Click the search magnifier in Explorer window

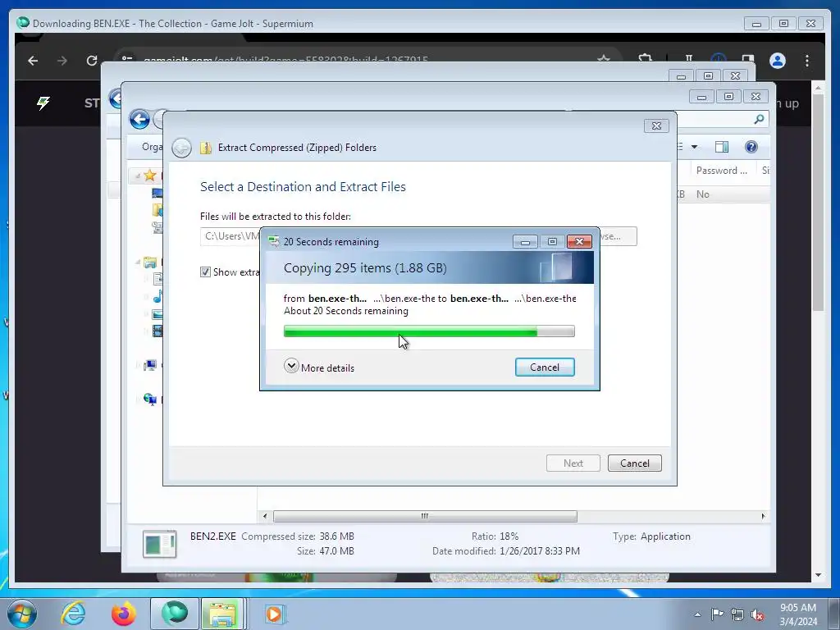759,119
